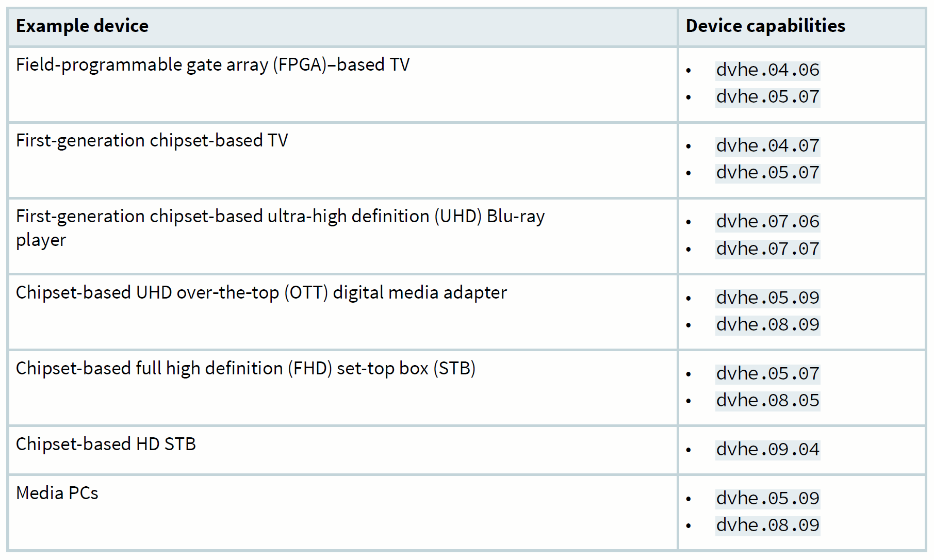
Task: Select the dvhe.07.06 code
Action: pos(767,222)
